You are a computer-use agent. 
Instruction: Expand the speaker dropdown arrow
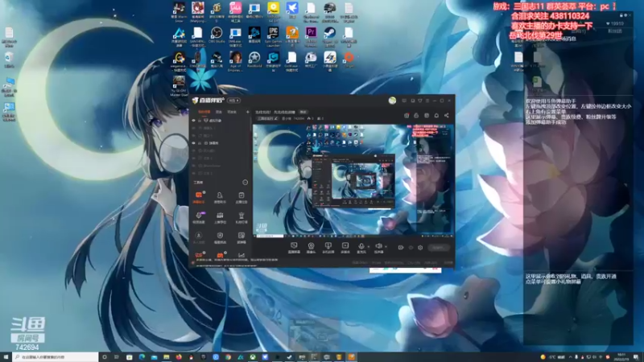click(386, 247)
